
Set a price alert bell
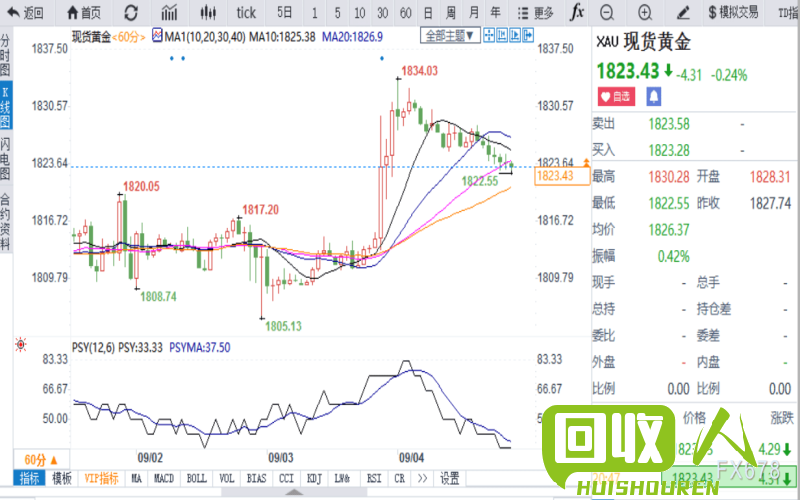pos(654,96)
